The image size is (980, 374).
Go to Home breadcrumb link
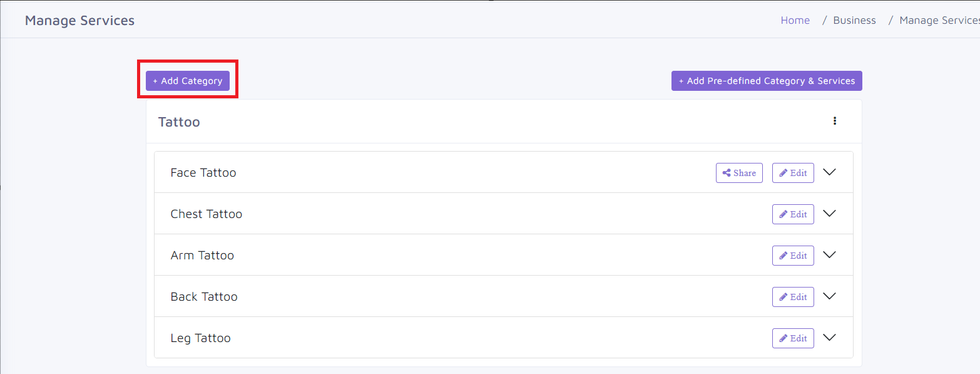[795, 20]
